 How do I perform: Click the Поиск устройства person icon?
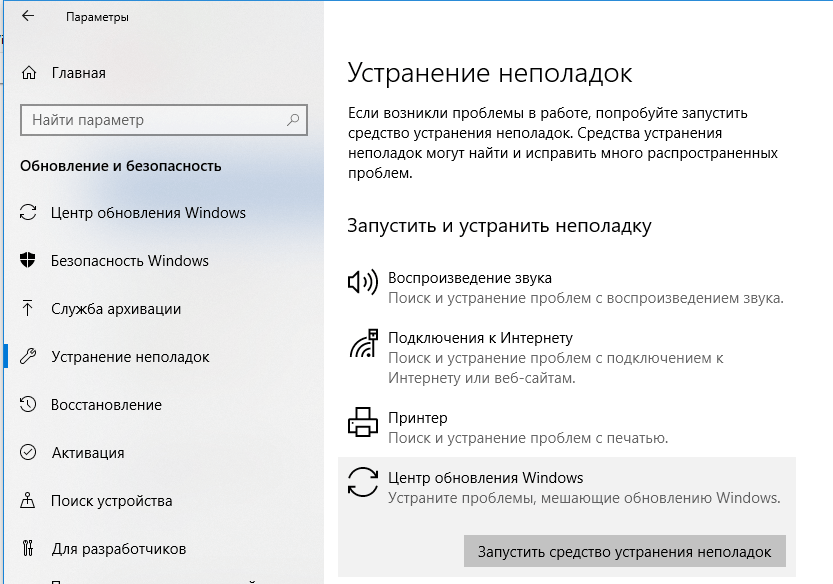pyautogui.click(x=28, y=501)
